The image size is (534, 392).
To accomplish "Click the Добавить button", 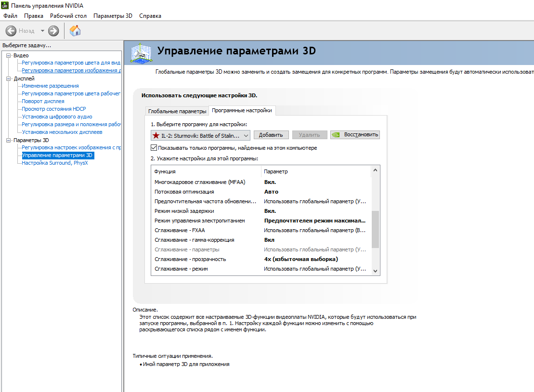I will pos(271,135).
